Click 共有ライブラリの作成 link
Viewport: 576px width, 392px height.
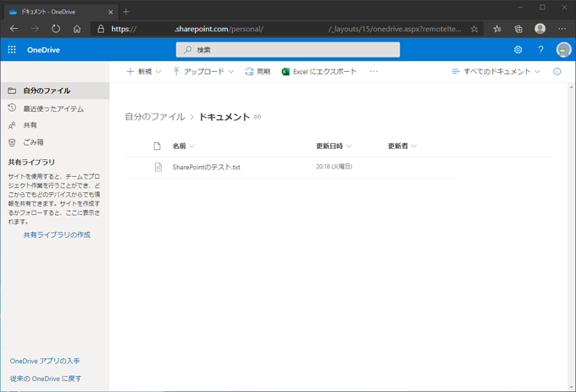coord(57,235)
